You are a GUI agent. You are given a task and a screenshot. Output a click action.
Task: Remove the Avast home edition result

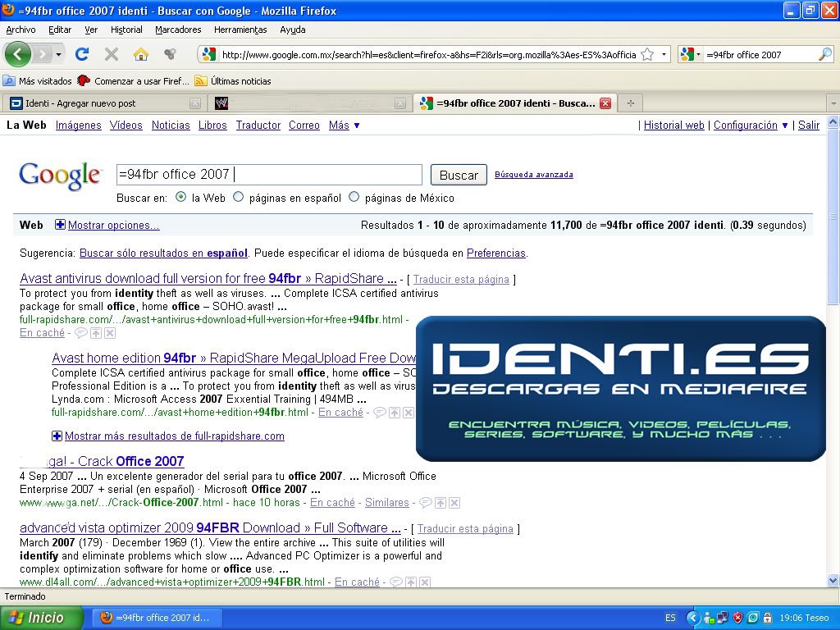pos(409,413)
